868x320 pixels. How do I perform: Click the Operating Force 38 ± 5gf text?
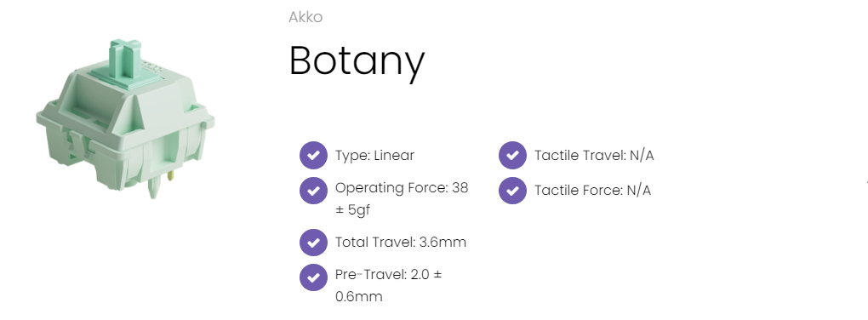click(402, 199)
